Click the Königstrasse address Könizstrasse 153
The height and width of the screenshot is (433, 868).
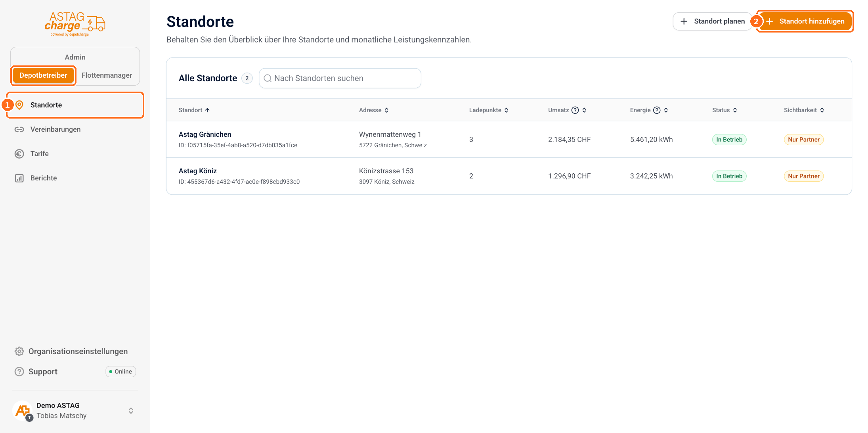pos(386,171)
